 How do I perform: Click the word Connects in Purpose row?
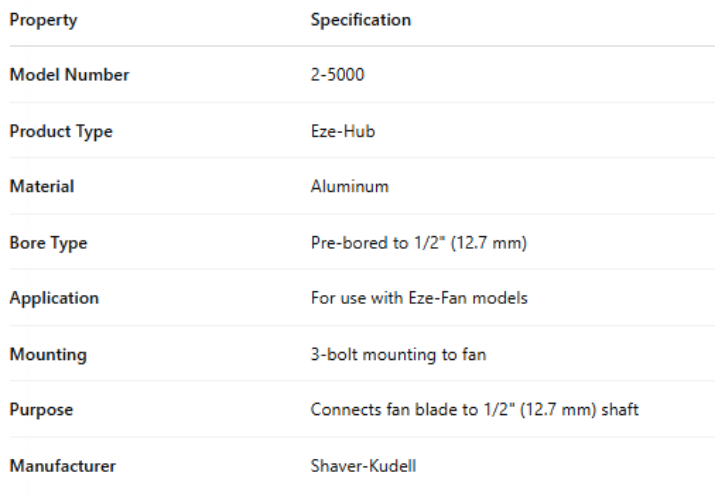coord(342,410)
